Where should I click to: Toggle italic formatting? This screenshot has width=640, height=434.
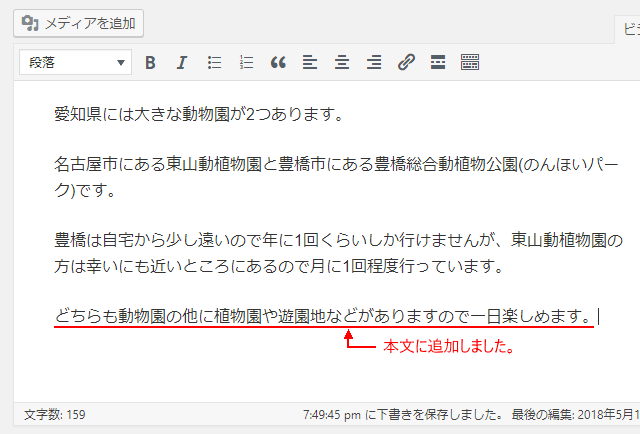pos(182,62)
